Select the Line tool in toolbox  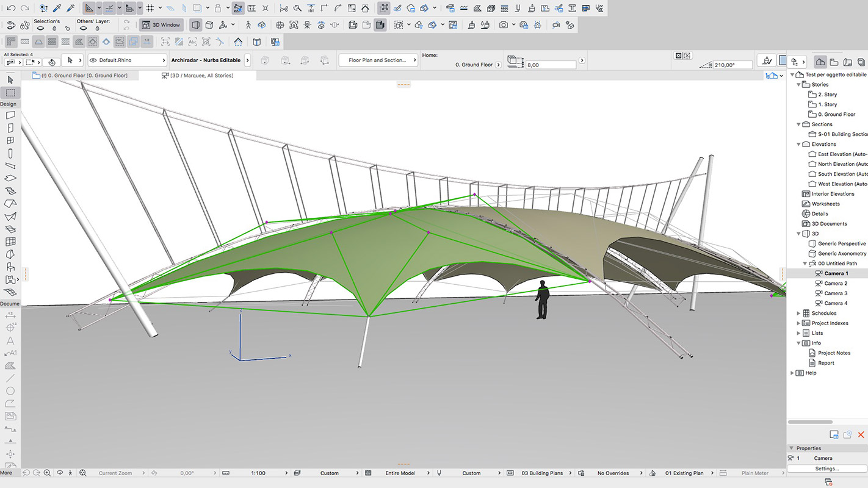pyautogui.click(x=10, y=378)
